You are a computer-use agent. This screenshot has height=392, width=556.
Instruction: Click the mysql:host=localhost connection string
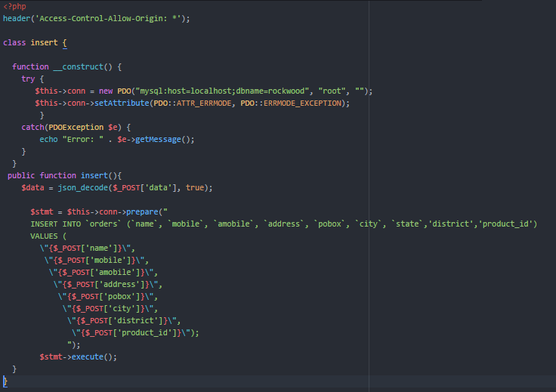coord(222,91)
